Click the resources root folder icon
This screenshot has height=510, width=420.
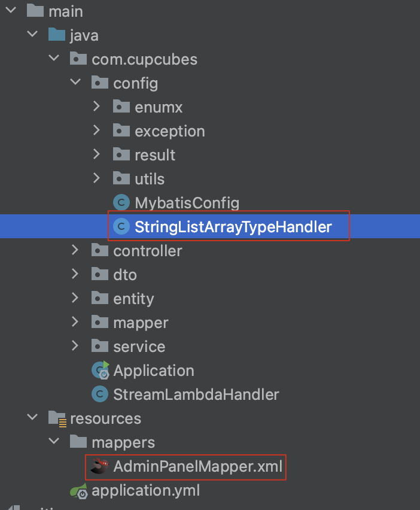tap(57, 418)
